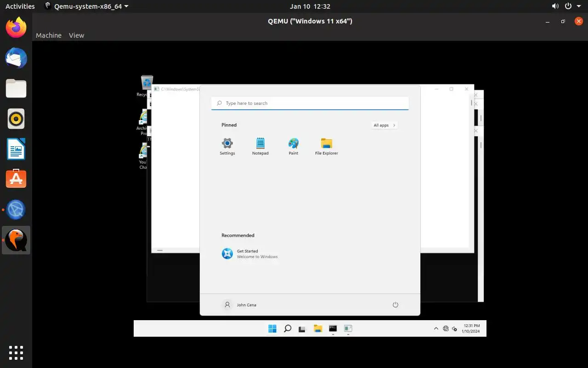This screenshot has width=588, height=368.
Task: Open the Ubuntu system volume indicator
Action: pyautogui.click(x=555, y=6)
